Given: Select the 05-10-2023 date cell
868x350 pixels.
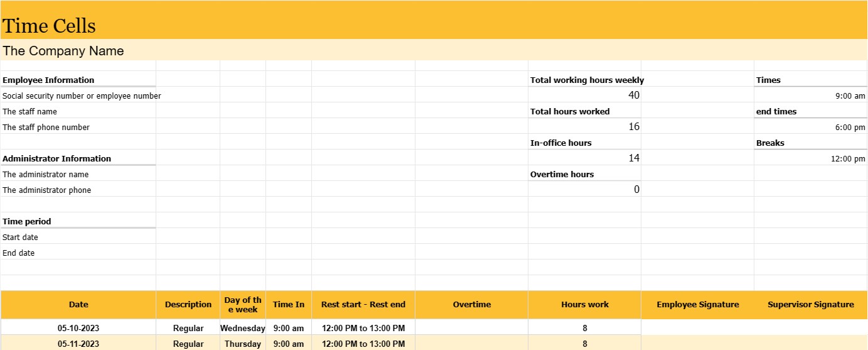Looking at the screenshot, I should (78, 328).
